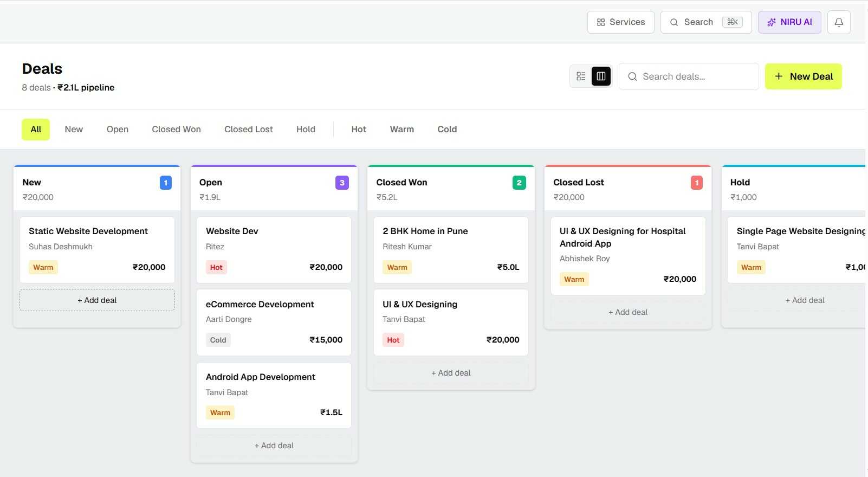Add deal in the Open column

pyautogui.click(x=274, y=446)
